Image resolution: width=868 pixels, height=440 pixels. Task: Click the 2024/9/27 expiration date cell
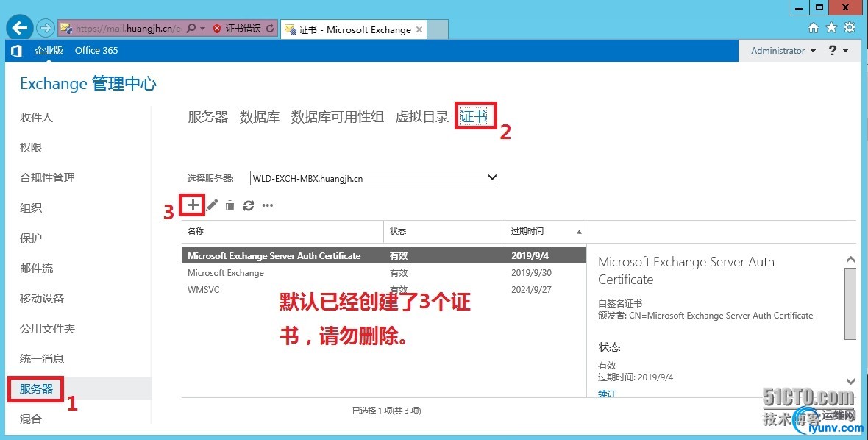click(x=531, y=289)
